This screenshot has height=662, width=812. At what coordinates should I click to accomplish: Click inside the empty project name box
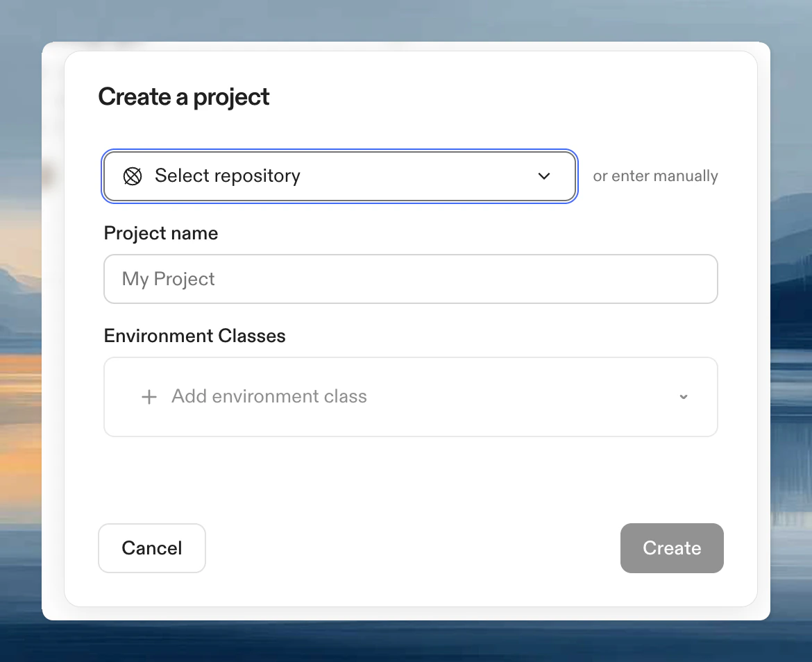tap(410, 279)
